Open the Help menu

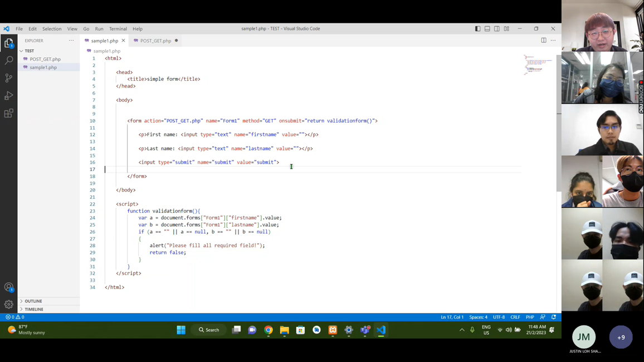click(138, 29)
